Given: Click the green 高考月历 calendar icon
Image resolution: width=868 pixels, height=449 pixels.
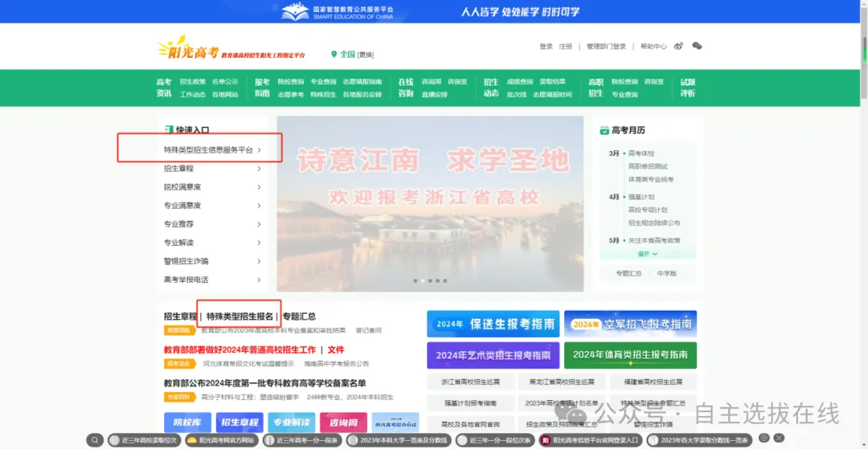Looking at the screenshot, I should [604, 130].
